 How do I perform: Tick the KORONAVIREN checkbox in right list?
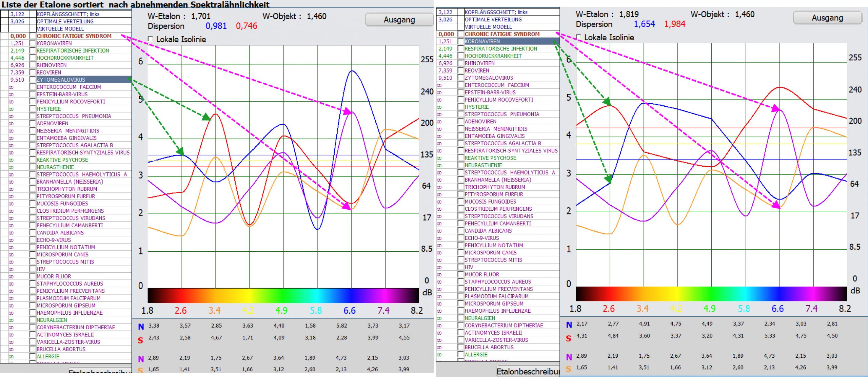coord(461,41)
